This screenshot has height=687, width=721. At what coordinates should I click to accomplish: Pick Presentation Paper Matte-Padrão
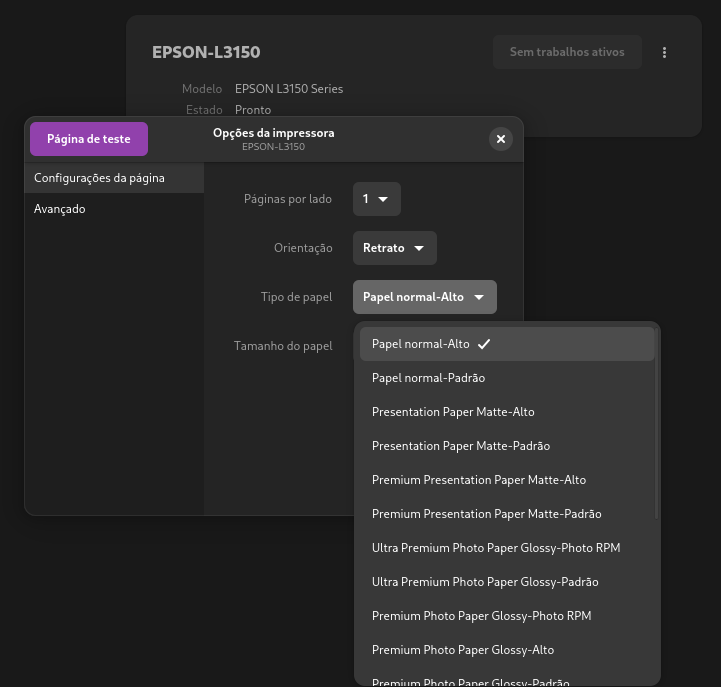point(507,446)
